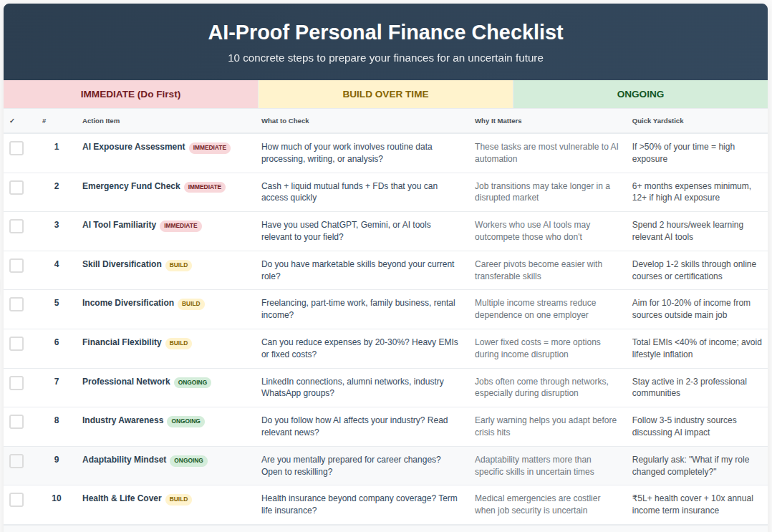Check the Adaptability Mindset checkbox

point(16,461)
